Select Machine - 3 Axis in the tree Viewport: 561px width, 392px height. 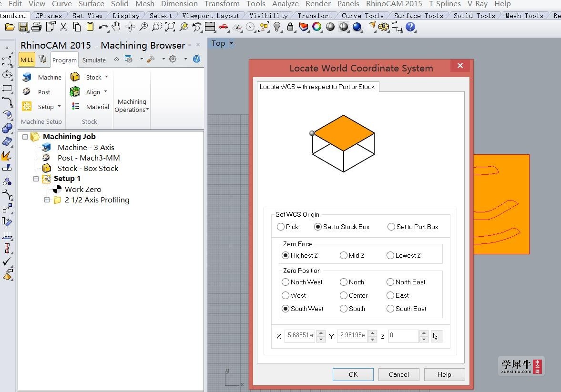pyautogui.click(x=86, y=147)
